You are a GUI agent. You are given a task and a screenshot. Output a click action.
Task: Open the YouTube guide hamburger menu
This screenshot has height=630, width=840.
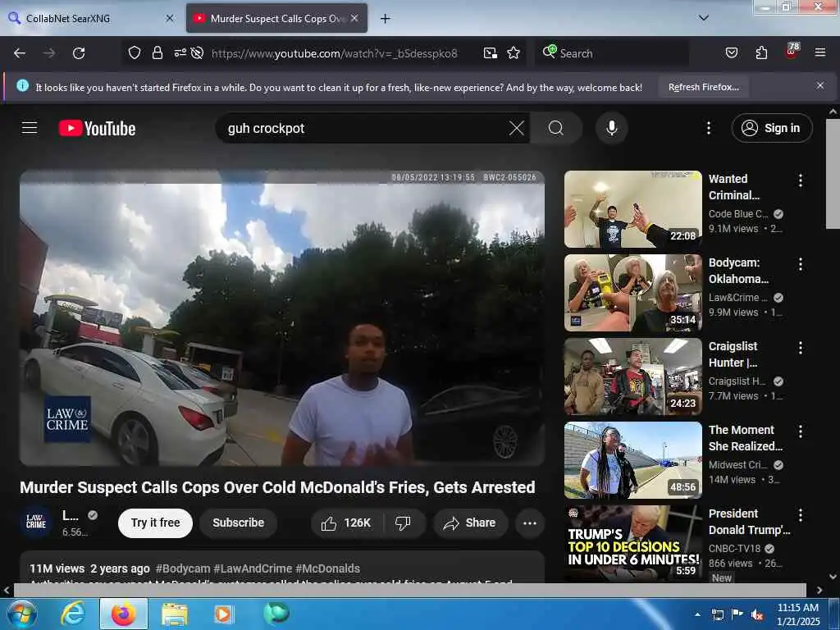30,128
